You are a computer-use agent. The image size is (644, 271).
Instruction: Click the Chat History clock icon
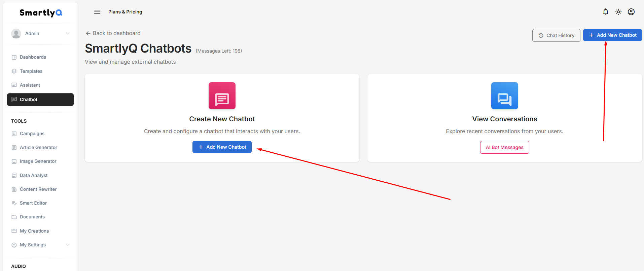[x=541, y=35]
